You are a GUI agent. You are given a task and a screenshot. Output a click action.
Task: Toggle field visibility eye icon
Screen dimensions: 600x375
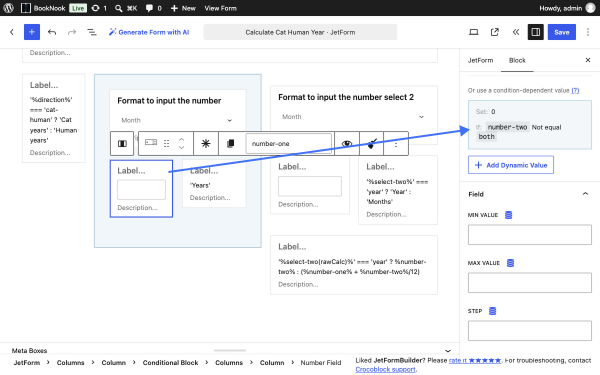[347, 143]
